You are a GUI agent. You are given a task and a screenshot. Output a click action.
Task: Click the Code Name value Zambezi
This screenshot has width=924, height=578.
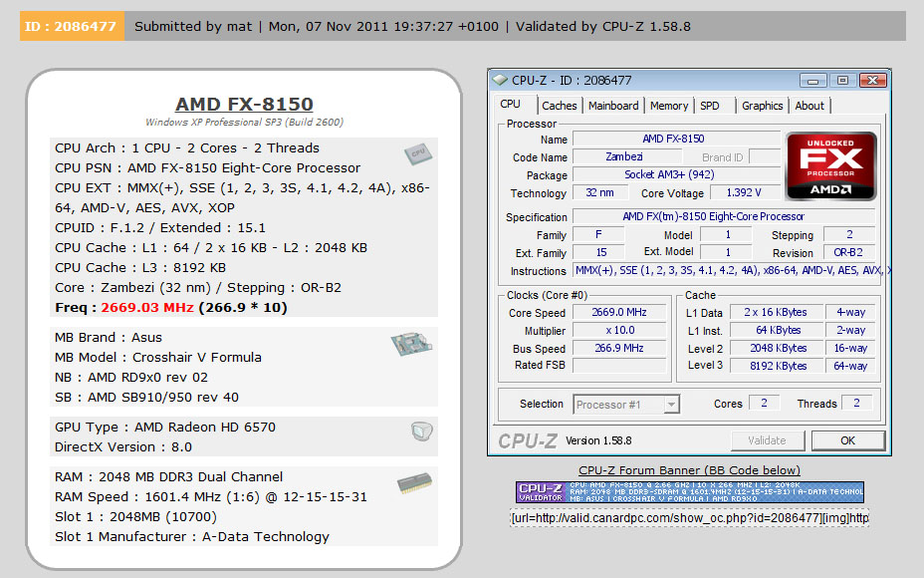coord(627,156)
